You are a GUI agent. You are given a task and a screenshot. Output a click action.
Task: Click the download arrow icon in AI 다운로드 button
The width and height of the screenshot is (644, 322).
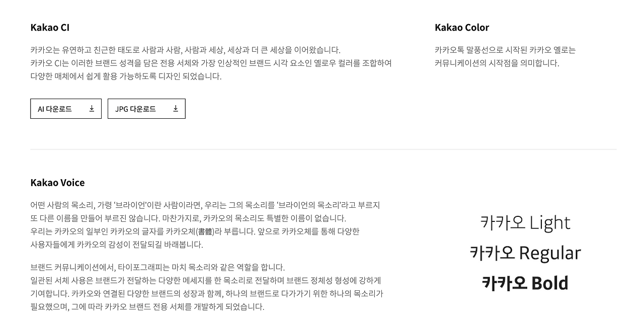click(92, 108)
